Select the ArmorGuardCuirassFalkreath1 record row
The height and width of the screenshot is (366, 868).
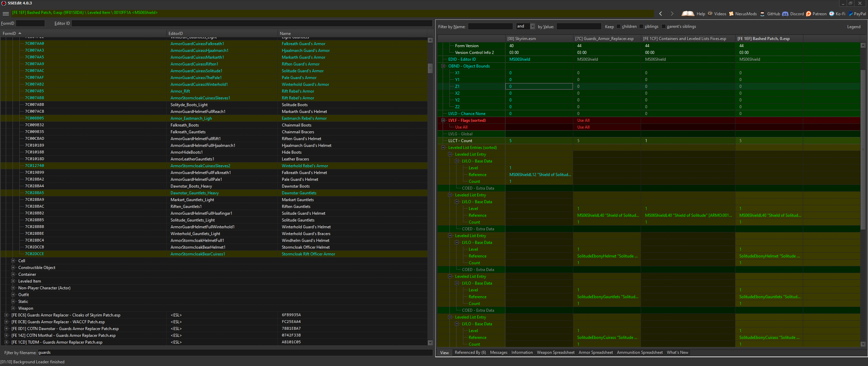coord(214,44)
